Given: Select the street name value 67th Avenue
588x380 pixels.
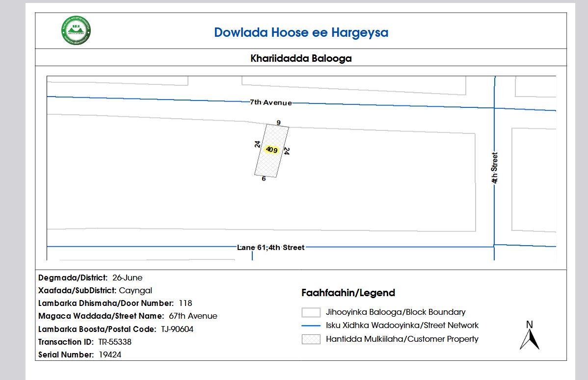Looking at the screenshot, I should pyautogui.click(x=193, y=316).
